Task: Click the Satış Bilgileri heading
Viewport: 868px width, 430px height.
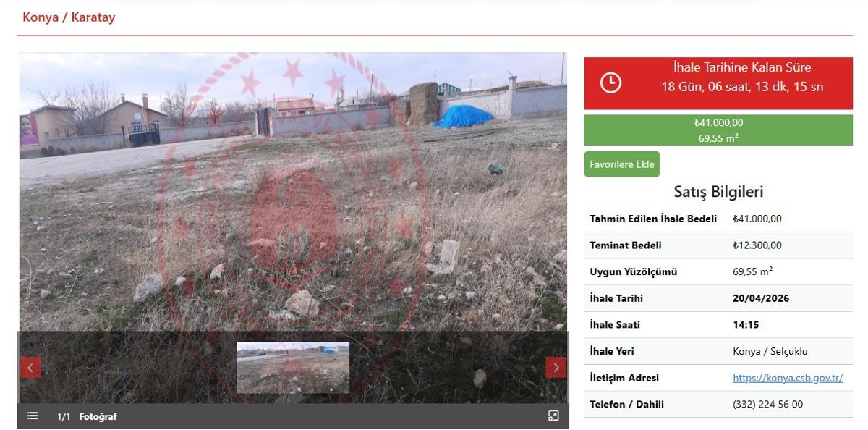Action: click(718, 192)
